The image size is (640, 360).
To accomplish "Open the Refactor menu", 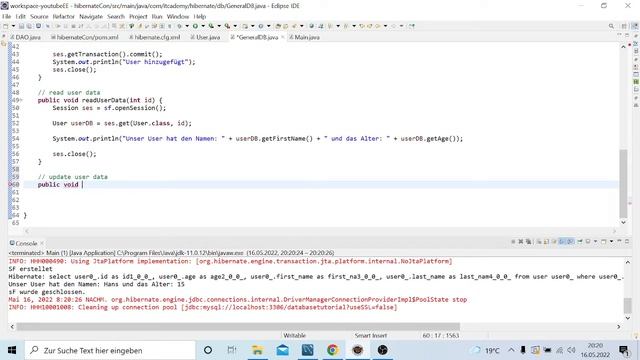I will pos(64,16).
